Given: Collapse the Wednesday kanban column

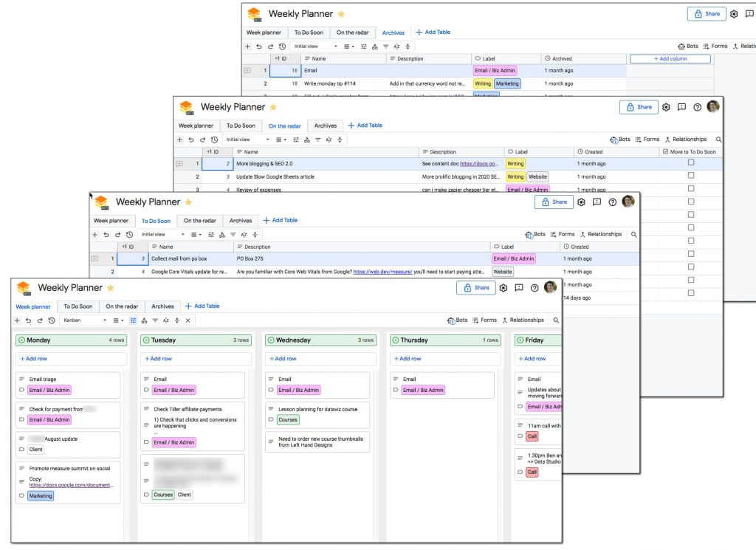Looking at the screenshot, I should pos(271,340).
